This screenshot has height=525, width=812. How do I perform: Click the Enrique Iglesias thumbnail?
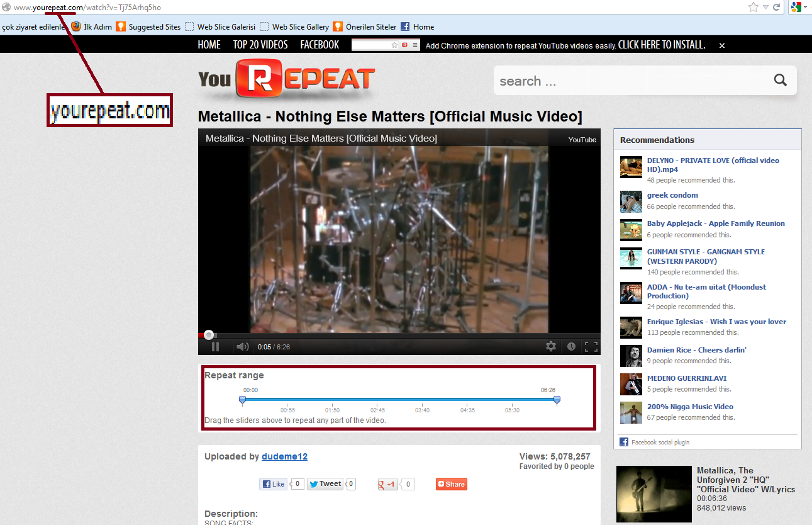click(x=631, y=328)
